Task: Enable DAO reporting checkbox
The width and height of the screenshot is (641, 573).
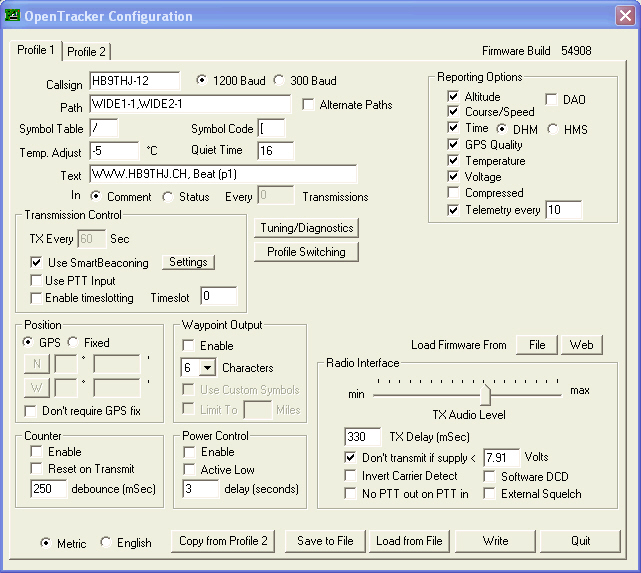Action: (x=551, y=99)
